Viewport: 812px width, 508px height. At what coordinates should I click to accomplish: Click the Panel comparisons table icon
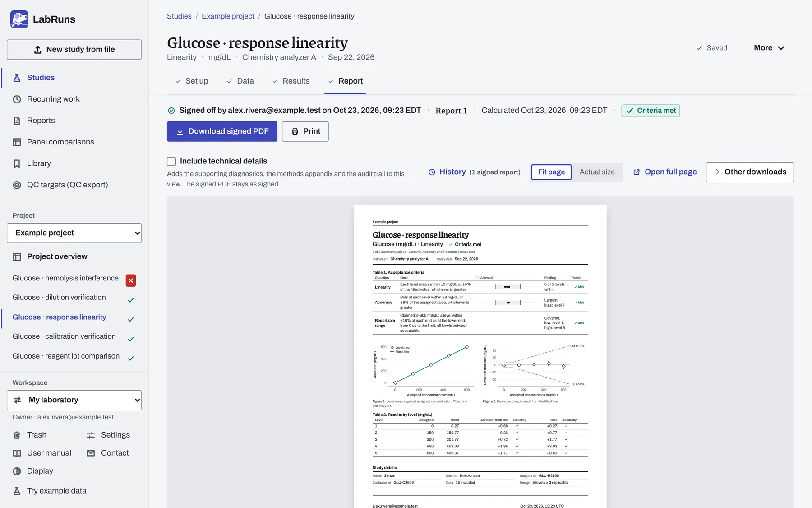click(x=17, y=142)
